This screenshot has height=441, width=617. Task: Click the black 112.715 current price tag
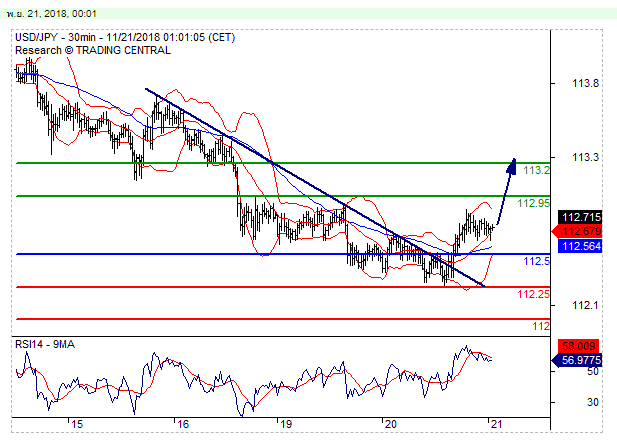click(x=580, y=217)
